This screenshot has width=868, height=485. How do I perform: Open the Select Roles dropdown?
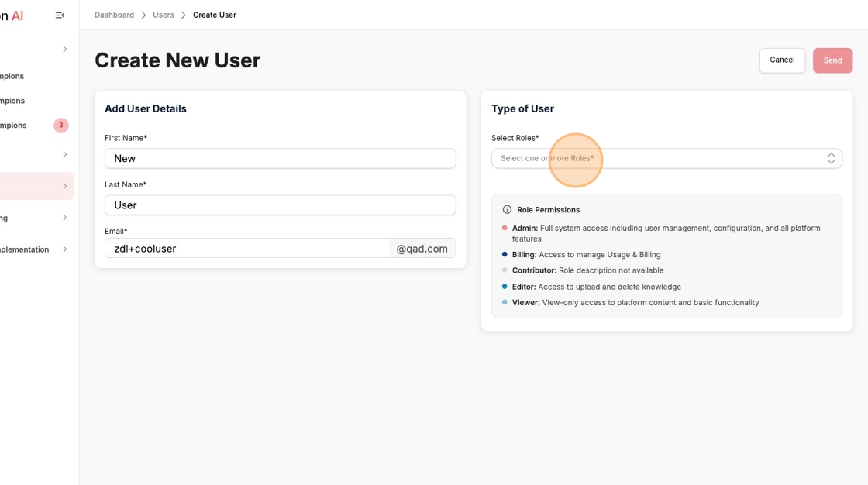click(666, 158)
